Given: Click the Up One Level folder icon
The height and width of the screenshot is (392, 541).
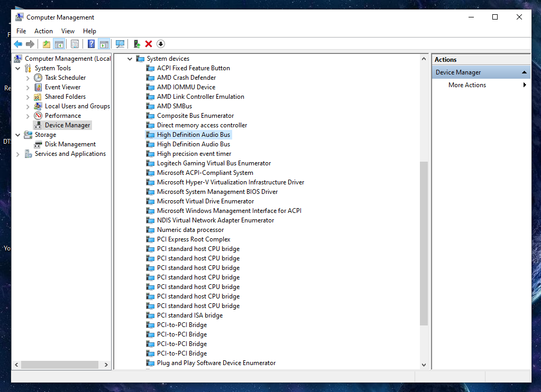Looking at the screenshot, I should 46,44.
